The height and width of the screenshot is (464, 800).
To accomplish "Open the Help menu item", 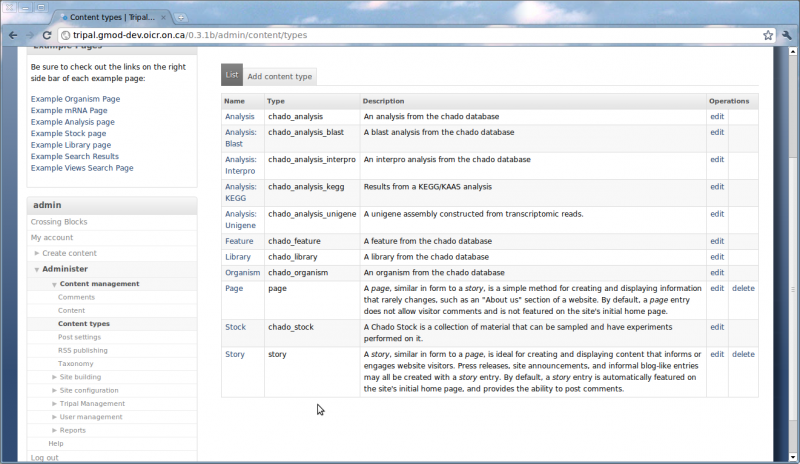I will 56,443.
